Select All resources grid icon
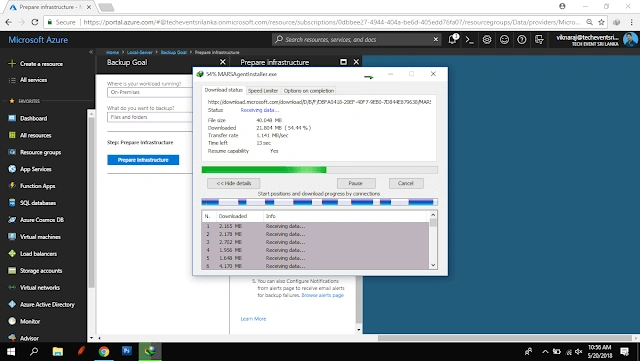The height and width of the screenshot is (361, 640). [12, 135]
